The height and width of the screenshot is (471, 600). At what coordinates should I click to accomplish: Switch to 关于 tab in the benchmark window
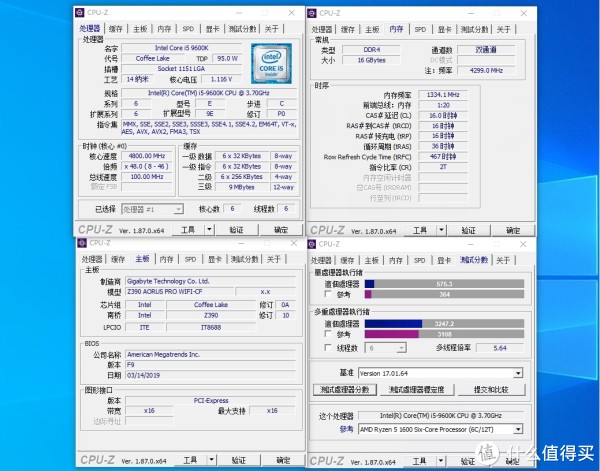[503, 260]
